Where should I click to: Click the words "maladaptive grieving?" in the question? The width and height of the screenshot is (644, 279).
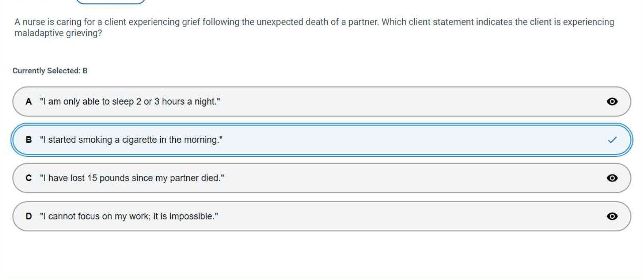coord(58,33)
